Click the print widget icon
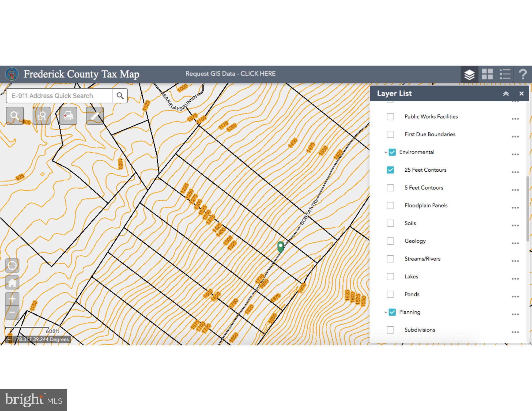532x411 pixels. pos(68,116)
